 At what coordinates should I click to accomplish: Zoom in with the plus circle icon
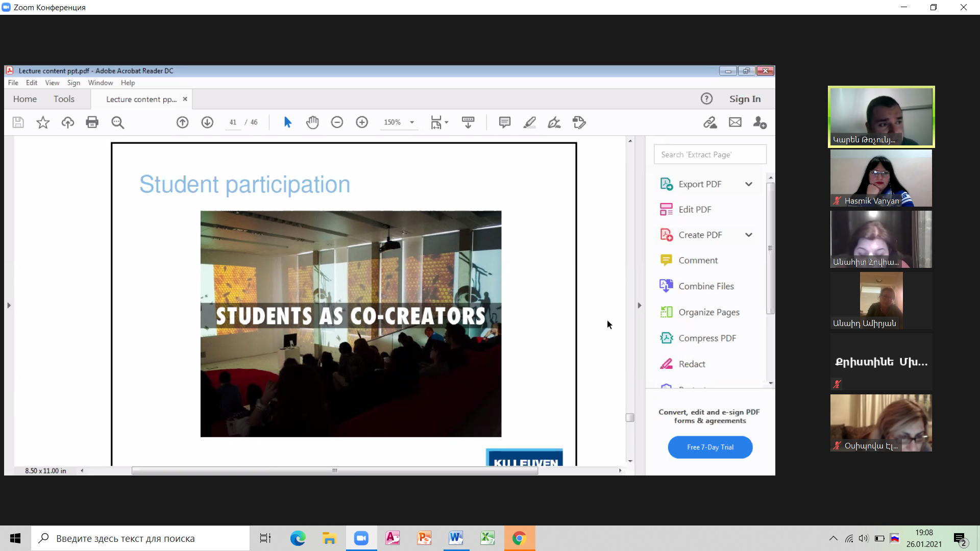tap(362, 122)
